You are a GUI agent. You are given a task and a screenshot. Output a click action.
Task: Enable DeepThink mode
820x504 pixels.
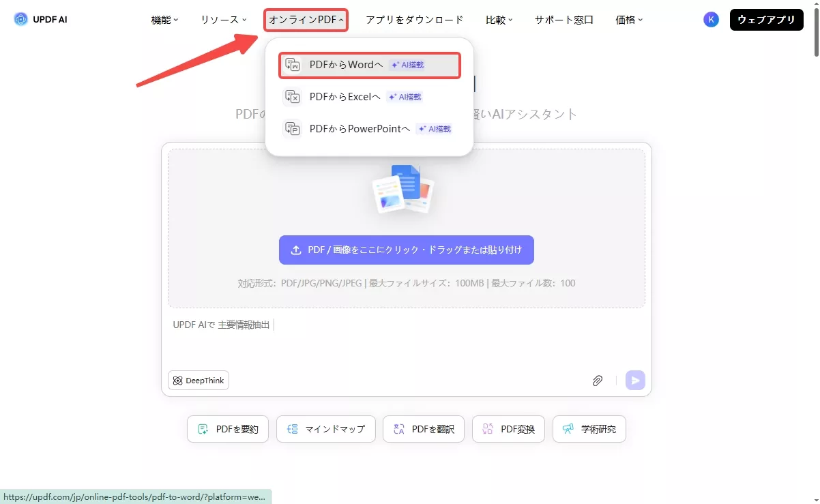tap(198, 380)
